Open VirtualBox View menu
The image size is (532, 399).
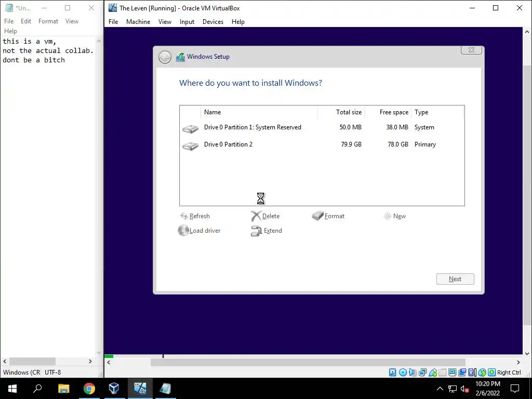pos(165,22)
